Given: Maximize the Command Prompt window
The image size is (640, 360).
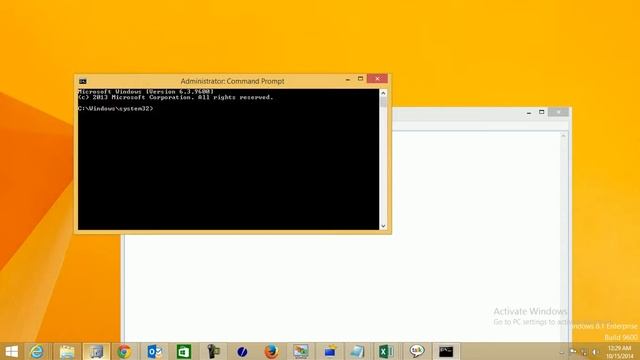Looking at the screenshot, I should (360, 79).
